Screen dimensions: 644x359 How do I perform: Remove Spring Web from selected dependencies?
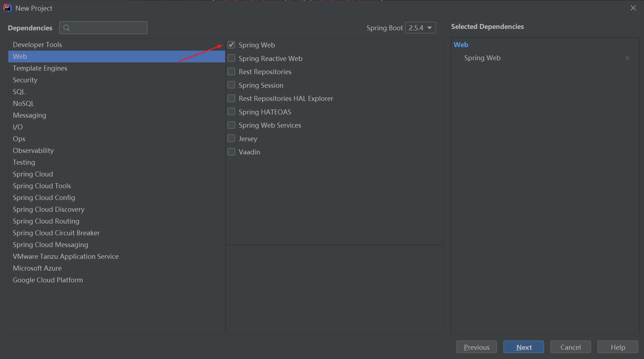tap(628, 58)
